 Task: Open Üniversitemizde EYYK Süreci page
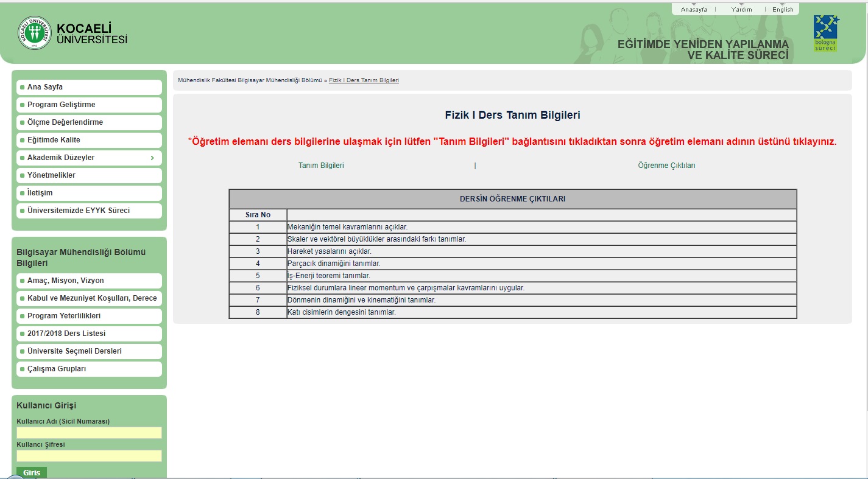click(x=79, y=211)
